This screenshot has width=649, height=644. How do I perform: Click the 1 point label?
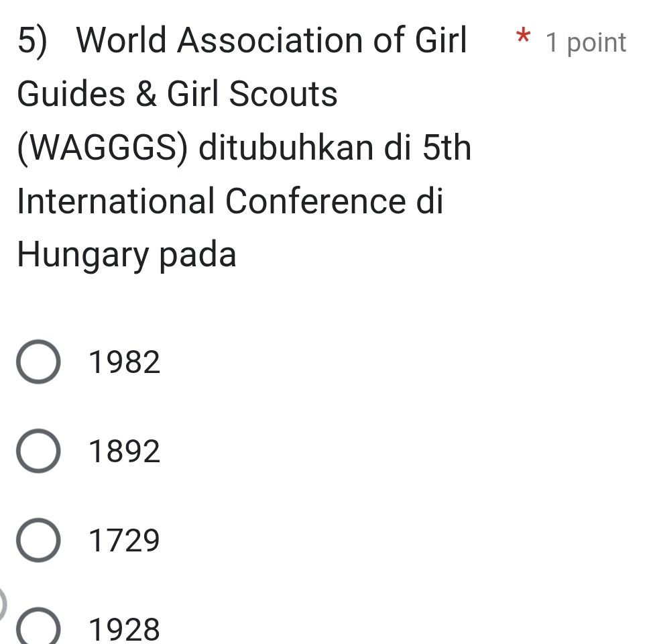tap(586, 42)
